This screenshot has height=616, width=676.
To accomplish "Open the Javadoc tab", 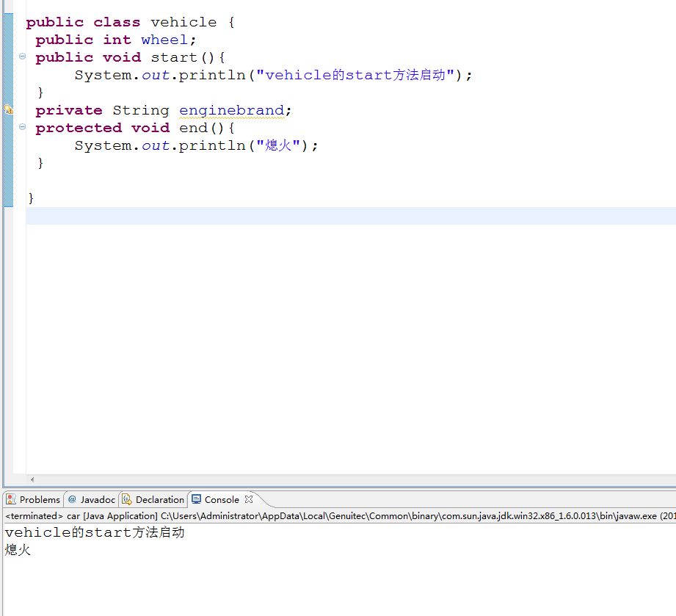I will point(92,499).
